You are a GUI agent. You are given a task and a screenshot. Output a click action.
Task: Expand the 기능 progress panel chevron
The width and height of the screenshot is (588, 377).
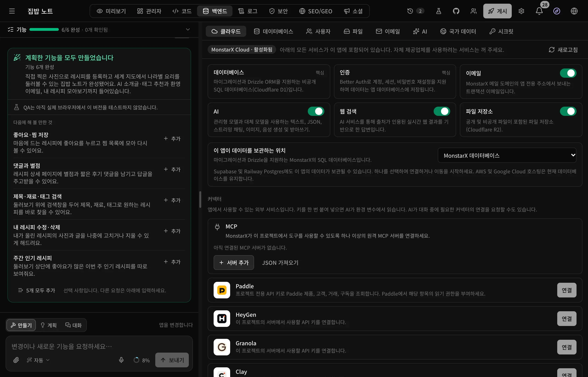188,30
